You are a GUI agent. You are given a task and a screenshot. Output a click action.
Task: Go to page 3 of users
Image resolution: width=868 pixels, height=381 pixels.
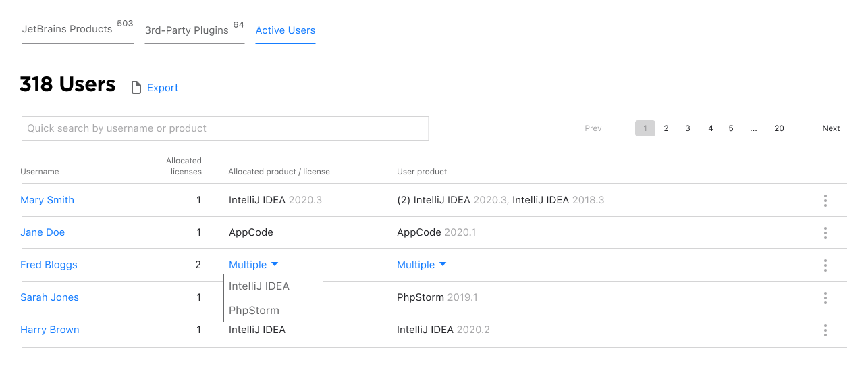tap(688, 128)
